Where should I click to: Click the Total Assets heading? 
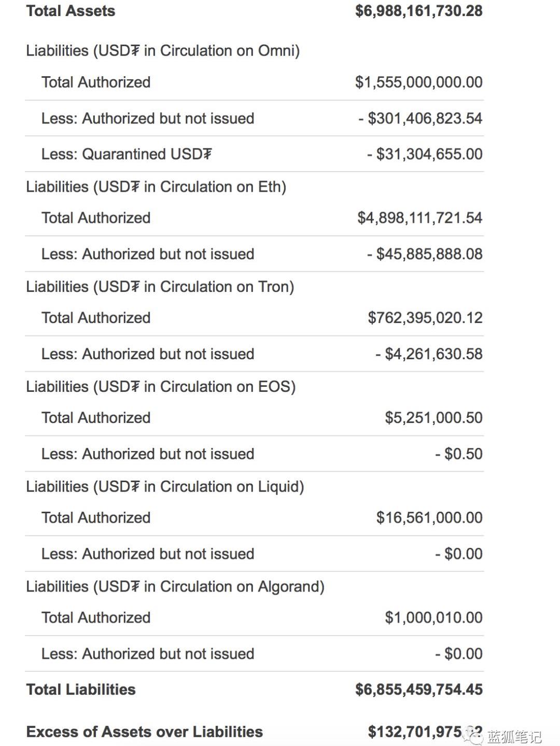coord(71,11)
